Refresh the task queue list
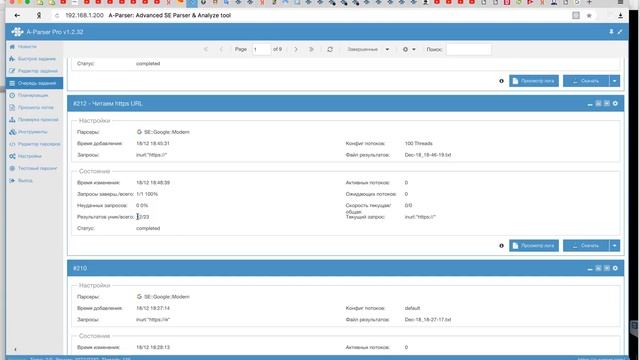640x360 pixels. click(330, 49)
